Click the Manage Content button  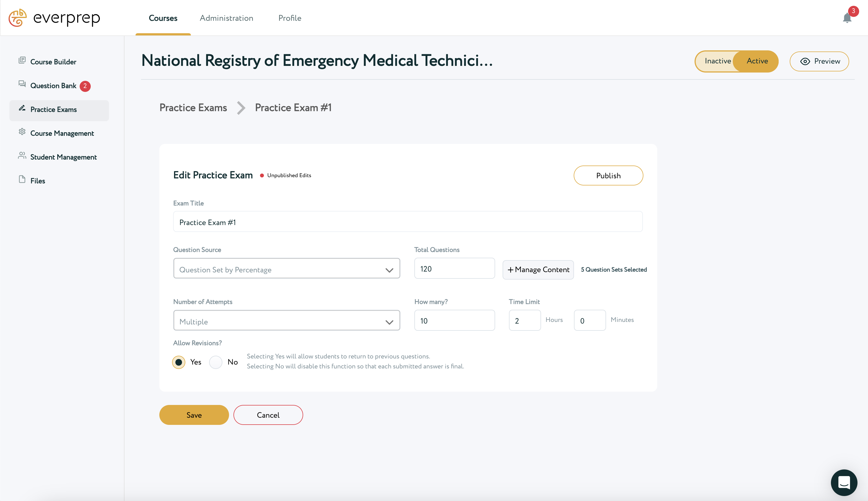(x=538, y=270)
